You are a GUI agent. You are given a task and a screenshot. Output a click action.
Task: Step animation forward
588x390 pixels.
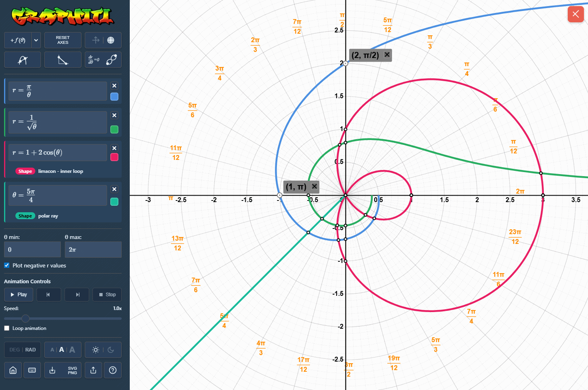[x=77, y=295]
